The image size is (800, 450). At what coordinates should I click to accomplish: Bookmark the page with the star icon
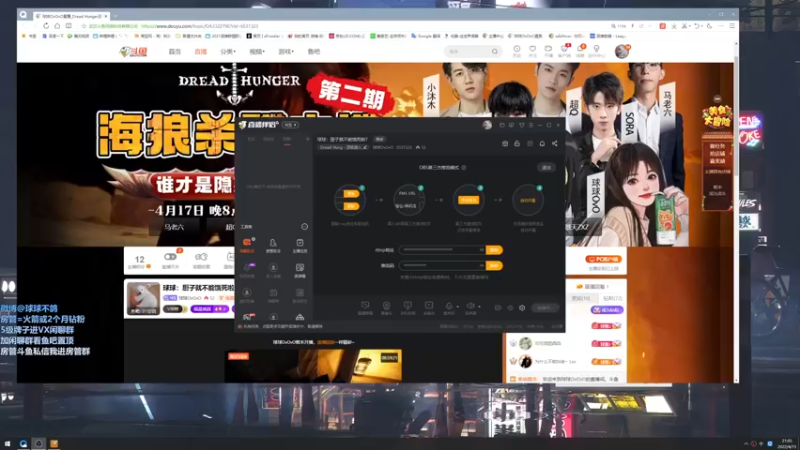click(84, 26)
